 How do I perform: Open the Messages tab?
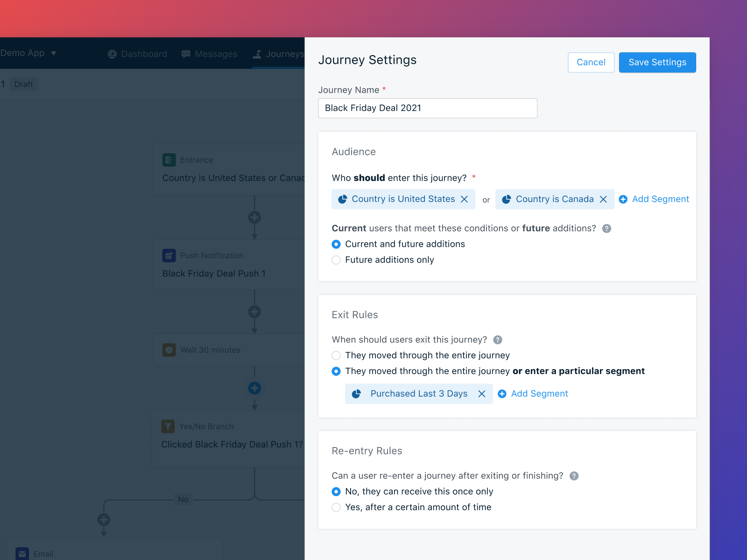(209, 54)
